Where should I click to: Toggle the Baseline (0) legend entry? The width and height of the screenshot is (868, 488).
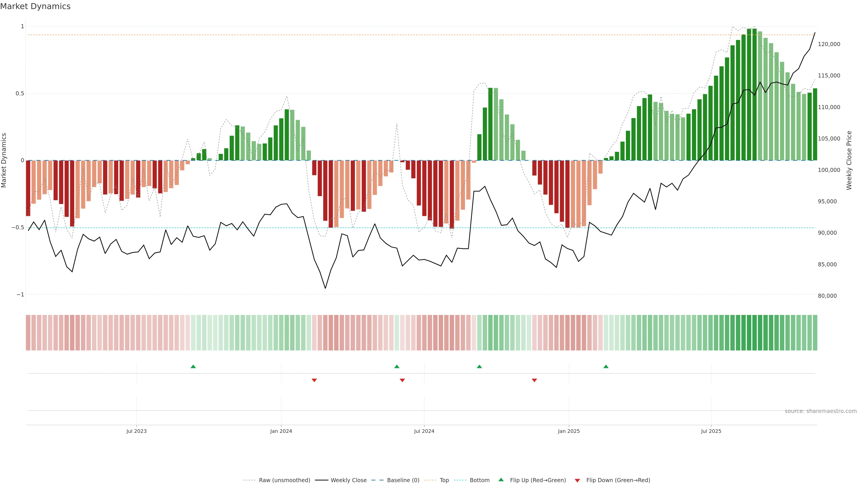(403, 480)
